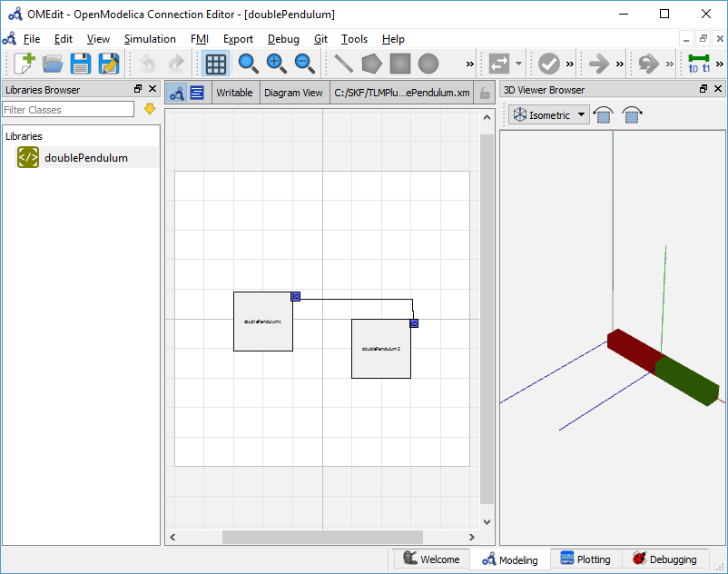Select the Rectangle drawing tool

399,64
